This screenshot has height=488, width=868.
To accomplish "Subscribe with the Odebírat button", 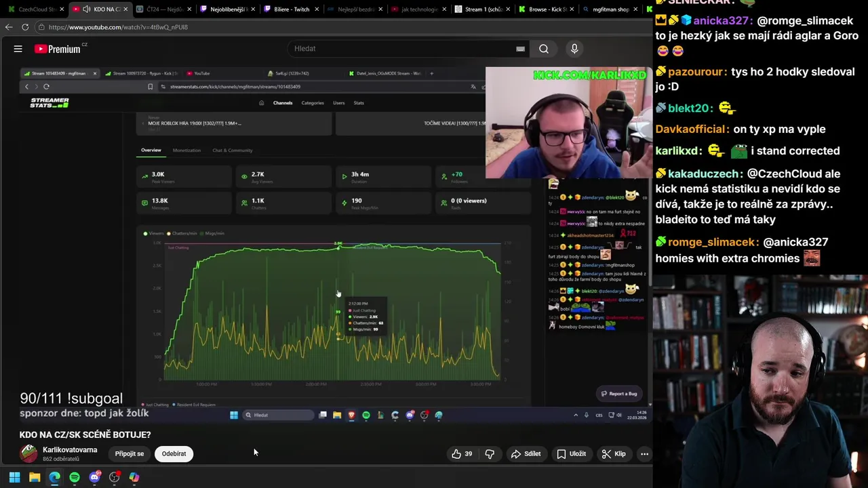I will coord(174,454).
